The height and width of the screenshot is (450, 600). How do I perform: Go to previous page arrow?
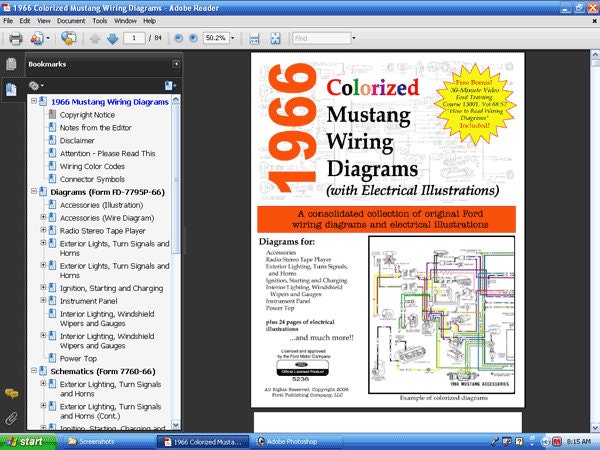click(x=95, y=38)
